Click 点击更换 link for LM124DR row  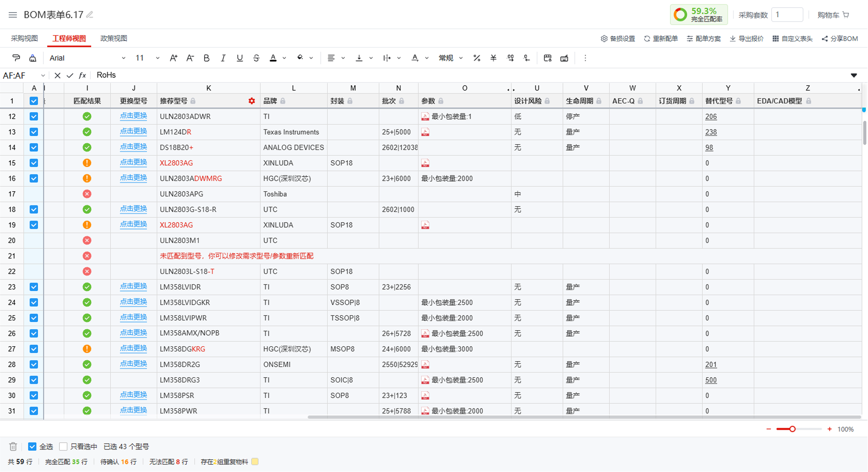[x=133, y=131]
